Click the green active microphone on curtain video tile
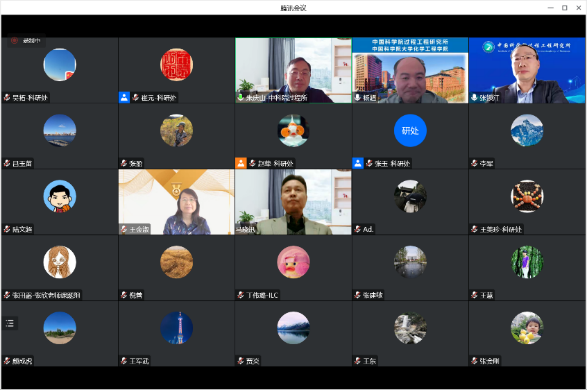This screenshot has width=587, height=390. tap(241, 98)
